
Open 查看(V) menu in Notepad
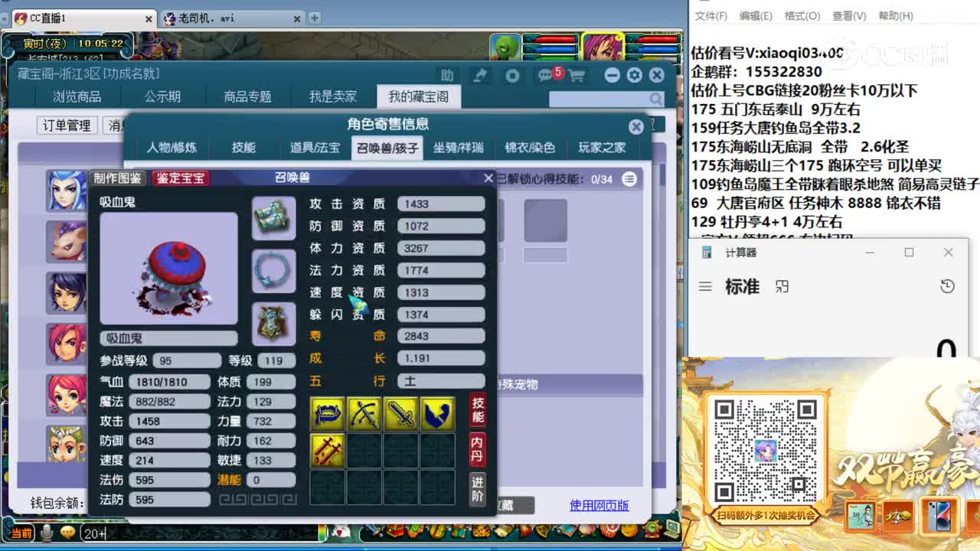point(849,15)
